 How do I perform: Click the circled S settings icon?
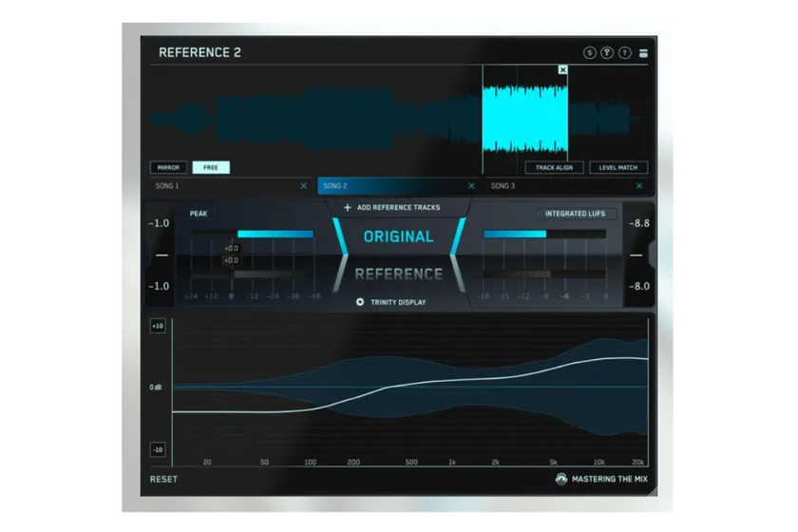[x=589, y=52]
